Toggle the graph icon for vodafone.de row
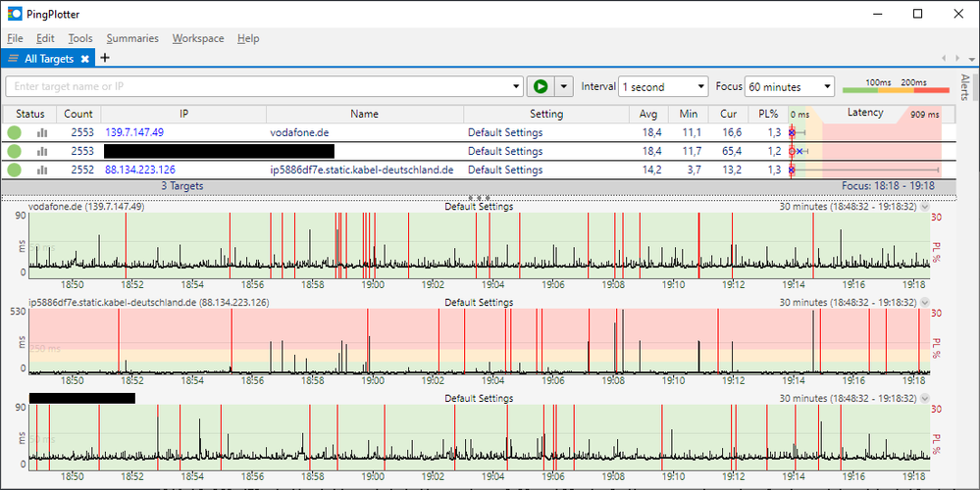 pyautogui.click(x=42, y=132)
